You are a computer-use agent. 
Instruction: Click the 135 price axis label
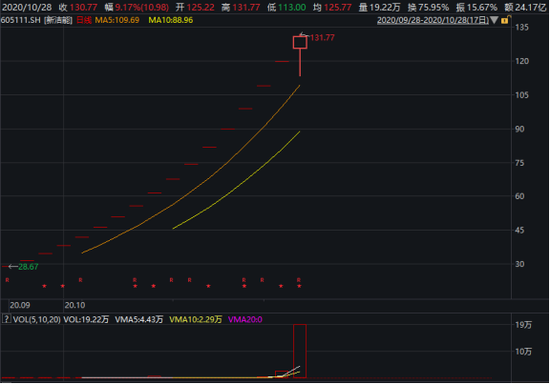(x=522, y=27)
